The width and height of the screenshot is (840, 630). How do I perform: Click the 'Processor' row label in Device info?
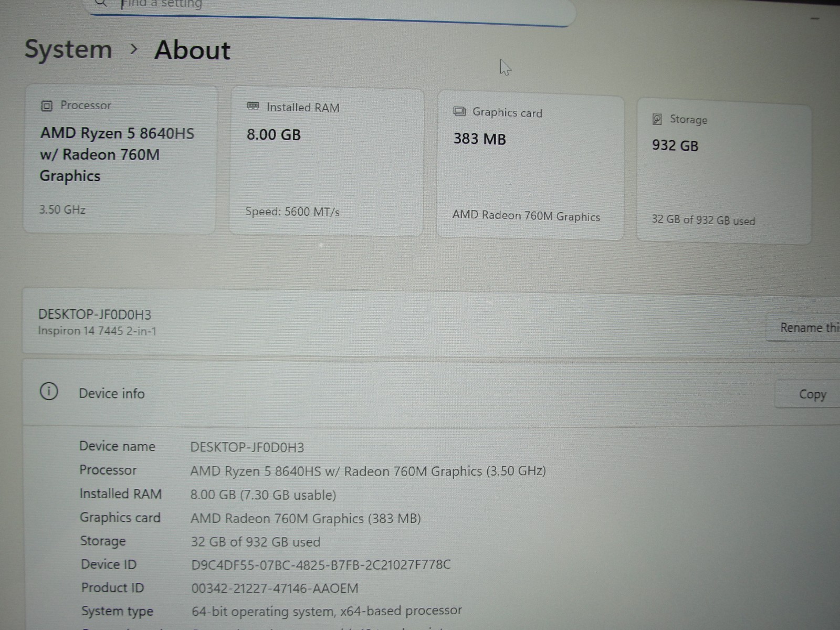pos(108,470)
